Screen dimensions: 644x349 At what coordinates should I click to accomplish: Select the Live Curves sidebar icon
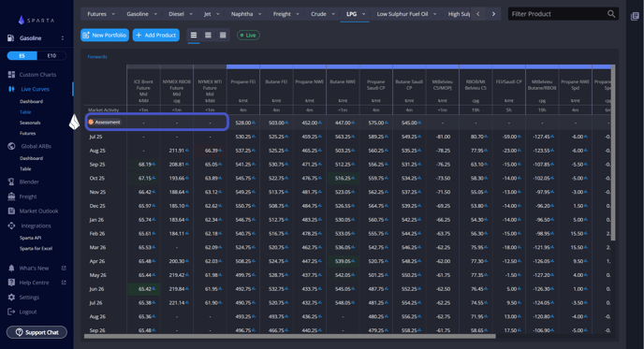(11, 89)
